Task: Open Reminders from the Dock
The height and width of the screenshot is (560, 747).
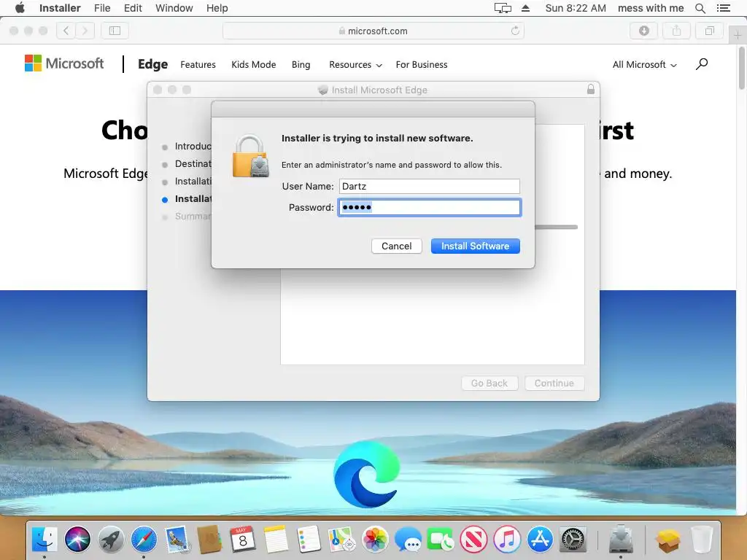Action: point(309,540)
